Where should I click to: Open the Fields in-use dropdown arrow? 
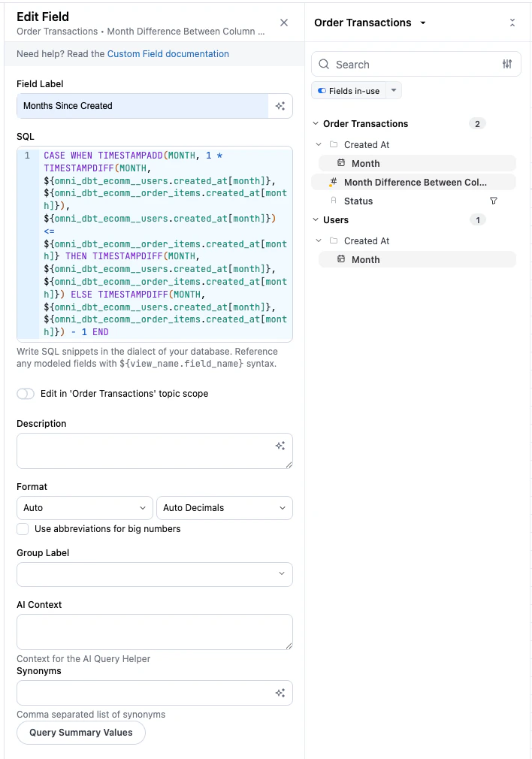394,90
